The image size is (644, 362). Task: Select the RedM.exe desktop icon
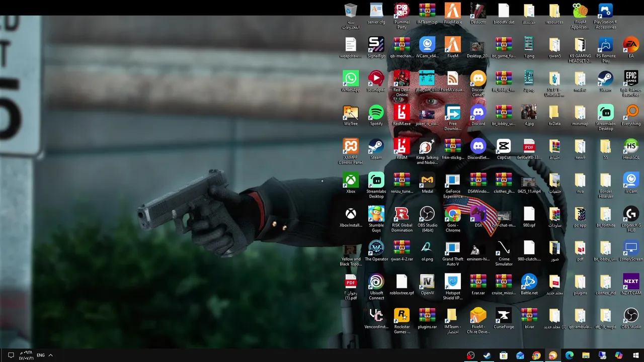click(x=401, y=115)
